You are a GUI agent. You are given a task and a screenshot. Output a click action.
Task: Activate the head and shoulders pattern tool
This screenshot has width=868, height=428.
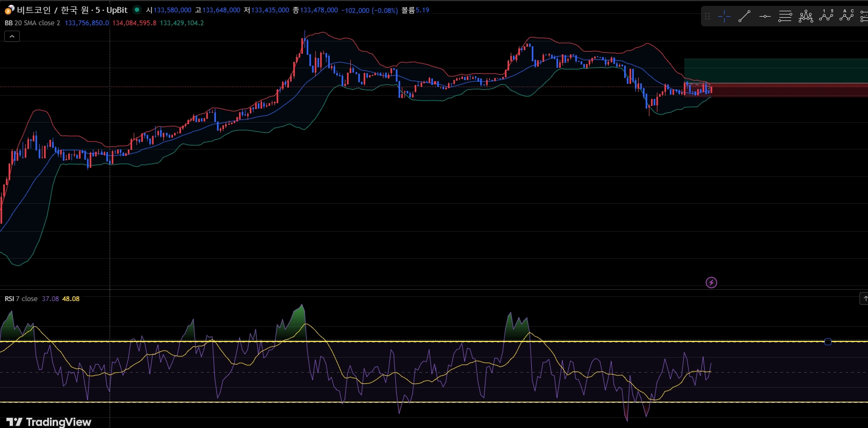coord(806,17)
